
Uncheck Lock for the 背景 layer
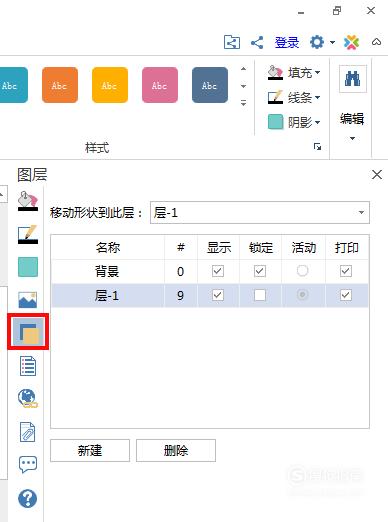tap(260, 271)
